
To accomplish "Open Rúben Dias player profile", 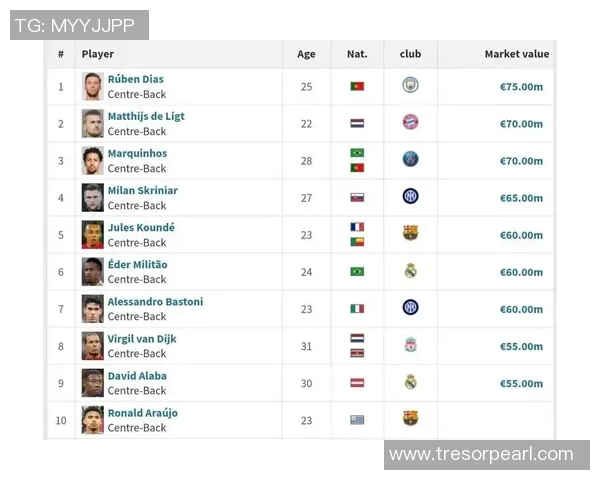I will 136,79.
